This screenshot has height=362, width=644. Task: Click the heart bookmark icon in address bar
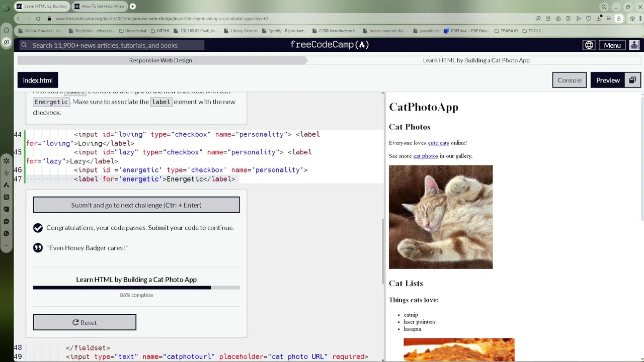[x=589, y=19]
